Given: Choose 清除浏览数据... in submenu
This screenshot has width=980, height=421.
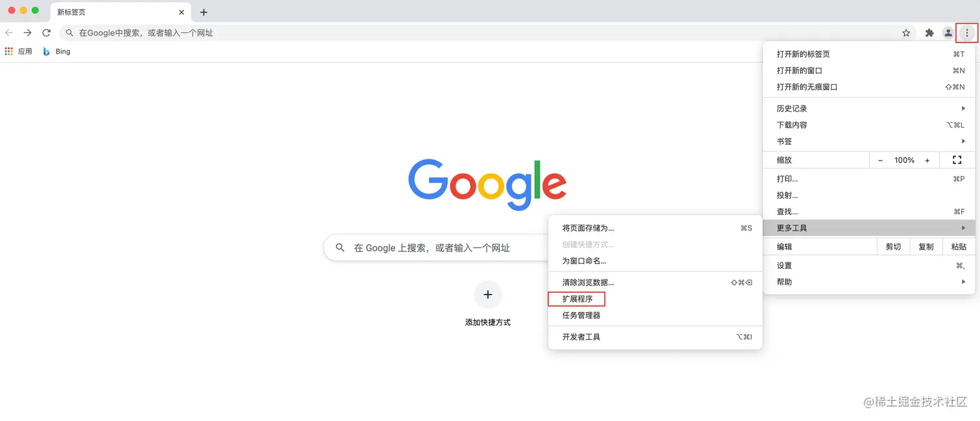Looking at the screenshot, I should 655,282.
